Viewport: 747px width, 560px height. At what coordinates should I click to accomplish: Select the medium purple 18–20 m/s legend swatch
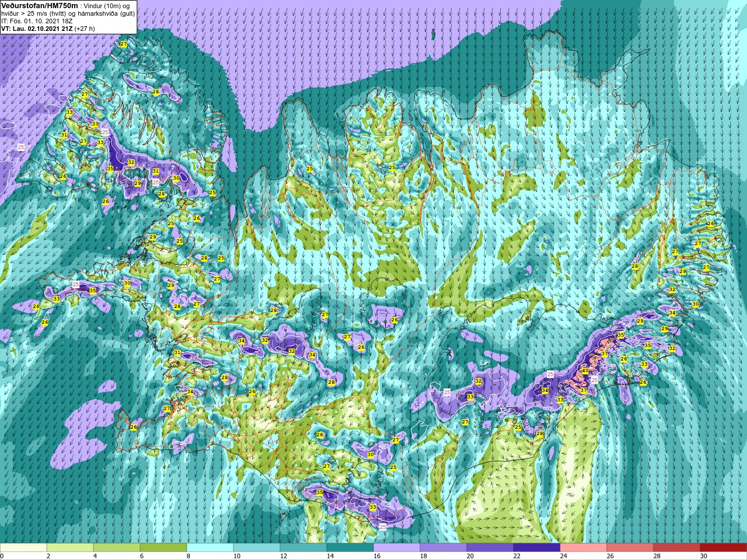444,548
